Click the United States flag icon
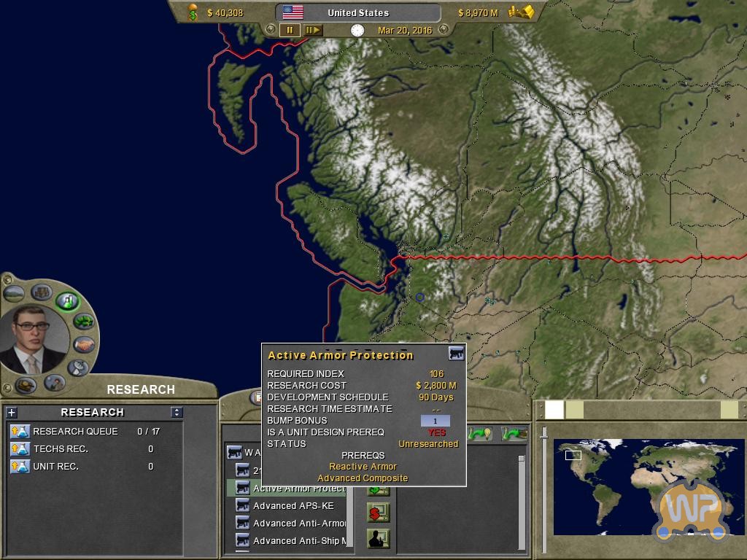Screen dimensions: 747x560 pyautogui.click(x=293, y=12)
